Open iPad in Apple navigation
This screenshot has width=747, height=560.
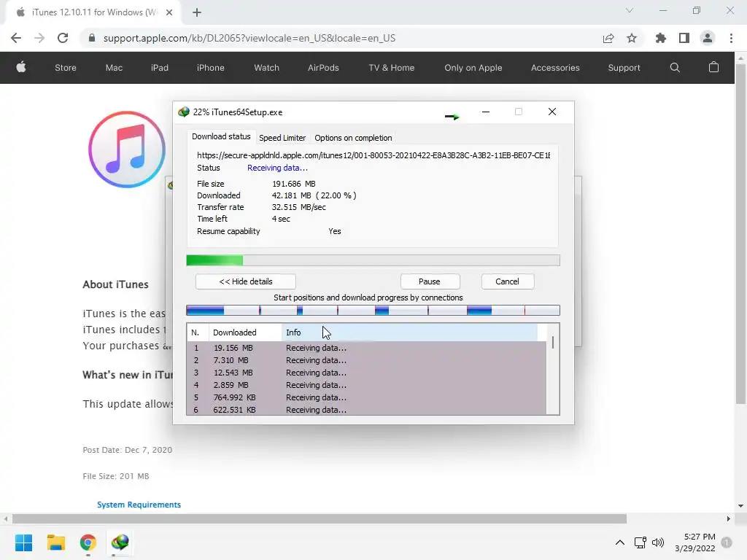(x=160, y=68)
